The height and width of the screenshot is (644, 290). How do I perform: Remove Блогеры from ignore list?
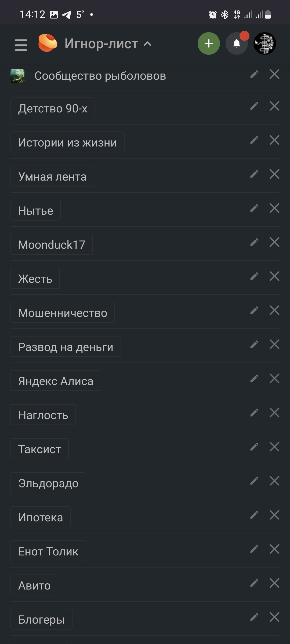[x=274, y=617]
